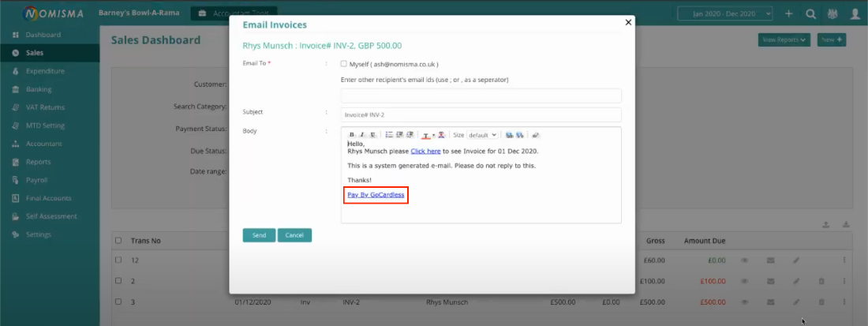
Task: Select Sales in the sidebar
Action: (50, 53)
